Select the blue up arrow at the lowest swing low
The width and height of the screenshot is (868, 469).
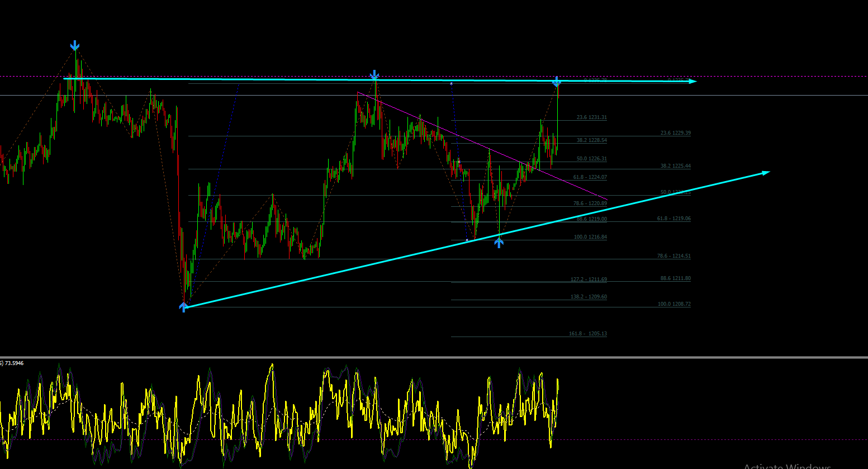pos(183,307)
